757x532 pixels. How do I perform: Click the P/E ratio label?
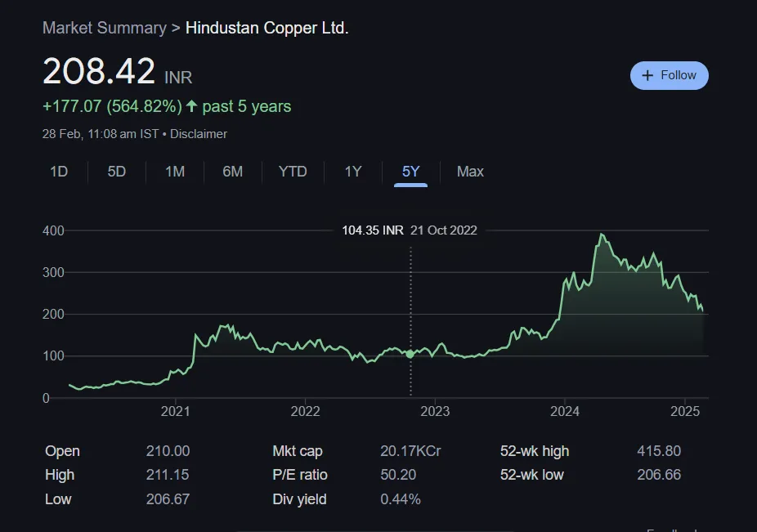(x=300, y=475)
